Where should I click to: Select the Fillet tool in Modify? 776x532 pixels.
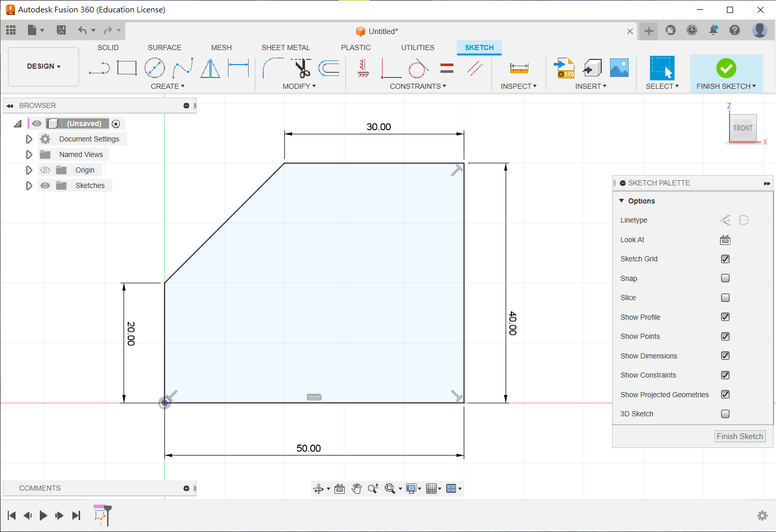(x=272, y=68)
